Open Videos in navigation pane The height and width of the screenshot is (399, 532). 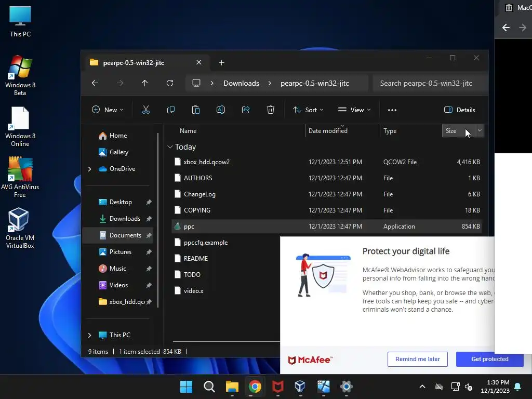[118, 285]
